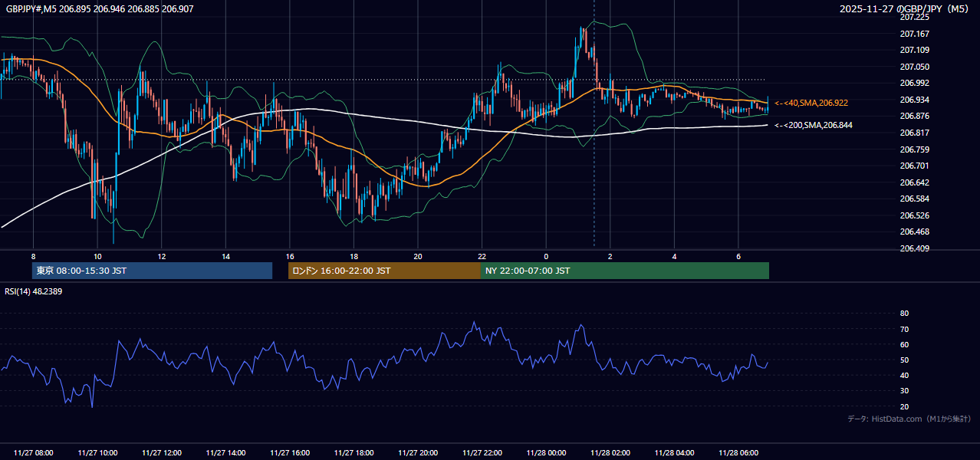
Task: Click price level 206.642 on axis
Action: click(914, 182)
